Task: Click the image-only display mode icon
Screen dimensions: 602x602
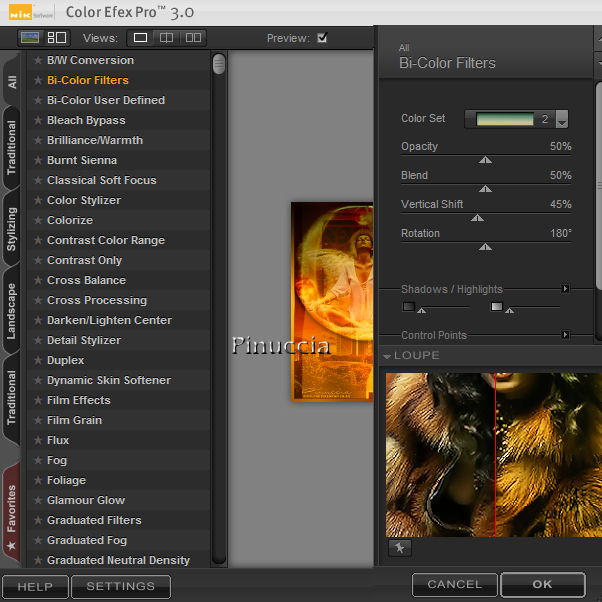Action: [30, 38]
